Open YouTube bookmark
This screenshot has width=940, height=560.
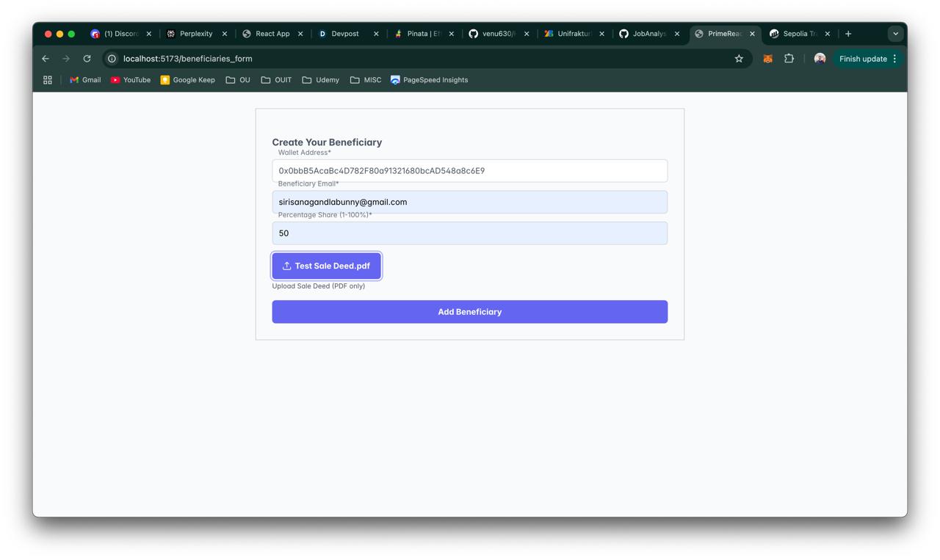click(131, 80)
